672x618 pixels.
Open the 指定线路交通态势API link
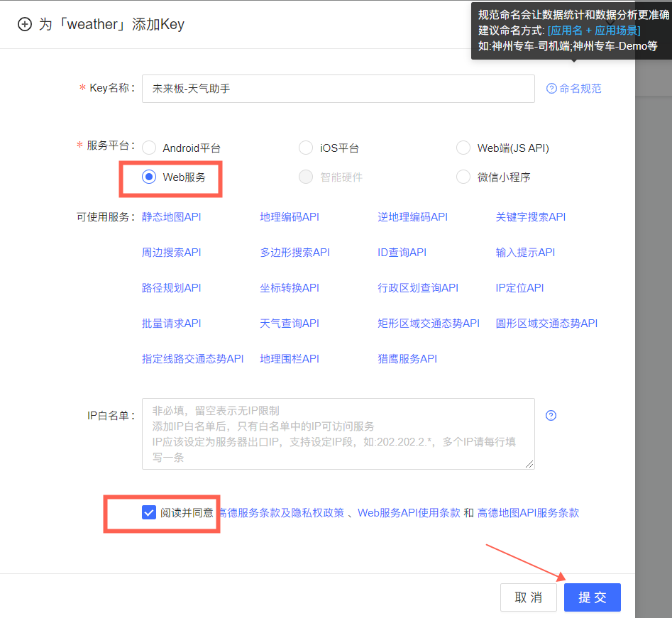point(193,359)
